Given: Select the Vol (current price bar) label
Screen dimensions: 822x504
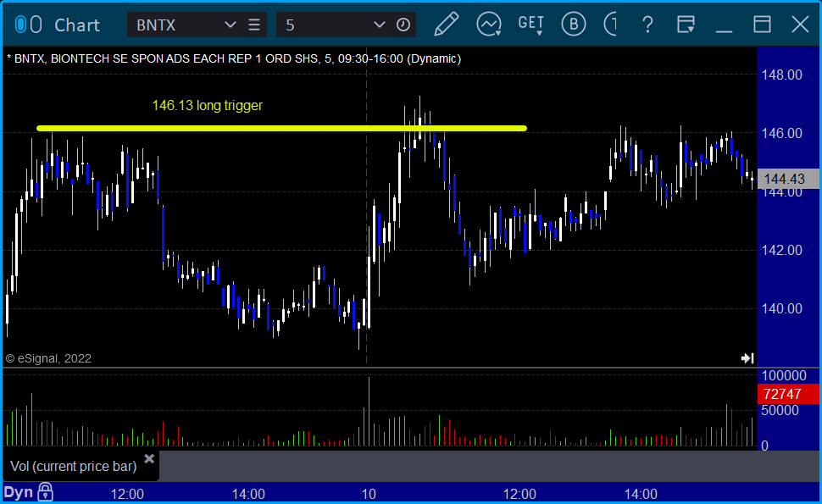Looking at the screenshot, I should (x=74, y=466).
